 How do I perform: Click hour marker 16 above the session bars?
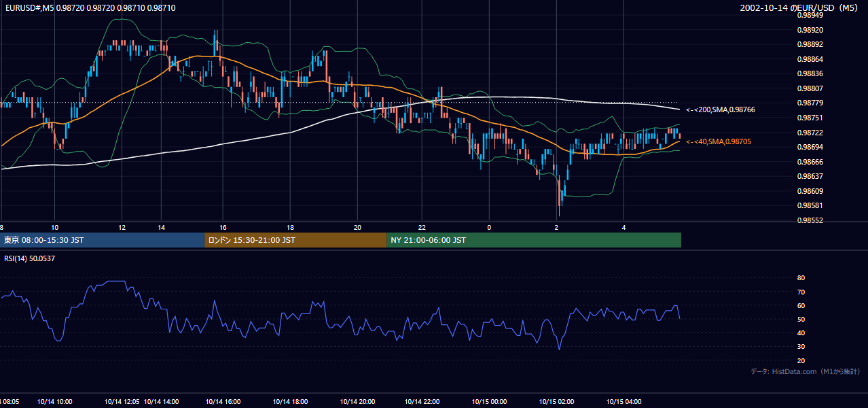coord(223,227)
